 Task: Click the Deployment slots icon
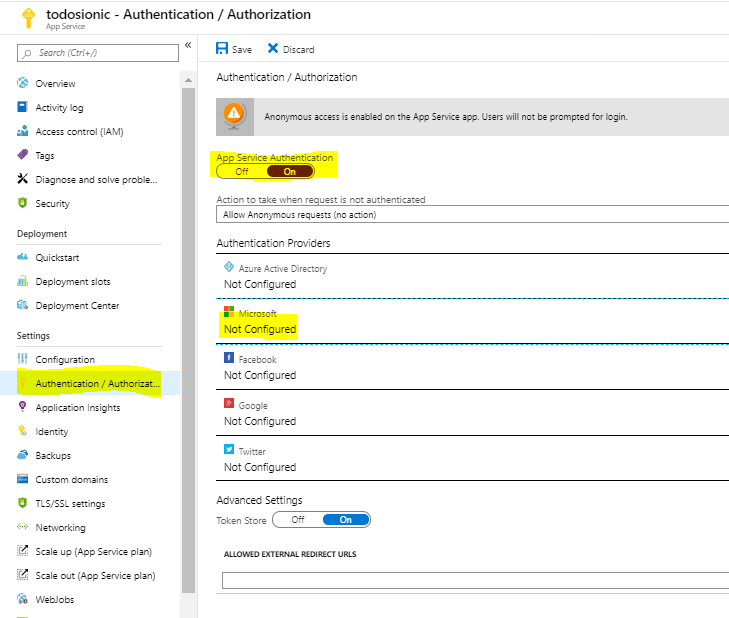(22, 281)
